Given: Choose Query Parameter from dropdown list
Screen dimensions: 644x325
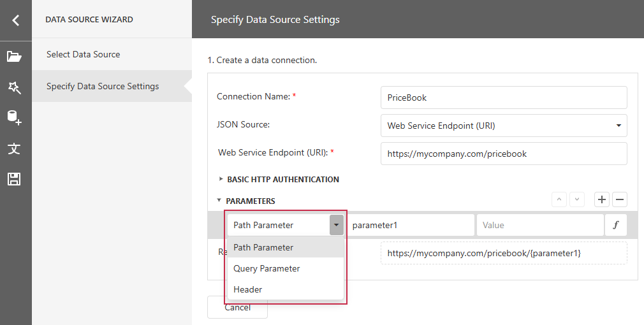Looking at the screenshot, I should point(286,268).
